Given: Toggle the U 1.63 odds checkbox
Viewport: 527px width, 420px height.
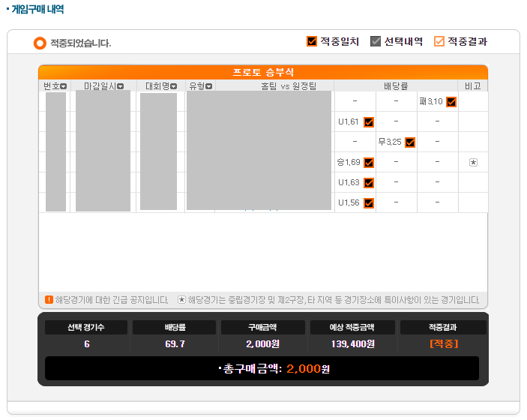Looking at the screenshot, I should (x=369, y=183).
